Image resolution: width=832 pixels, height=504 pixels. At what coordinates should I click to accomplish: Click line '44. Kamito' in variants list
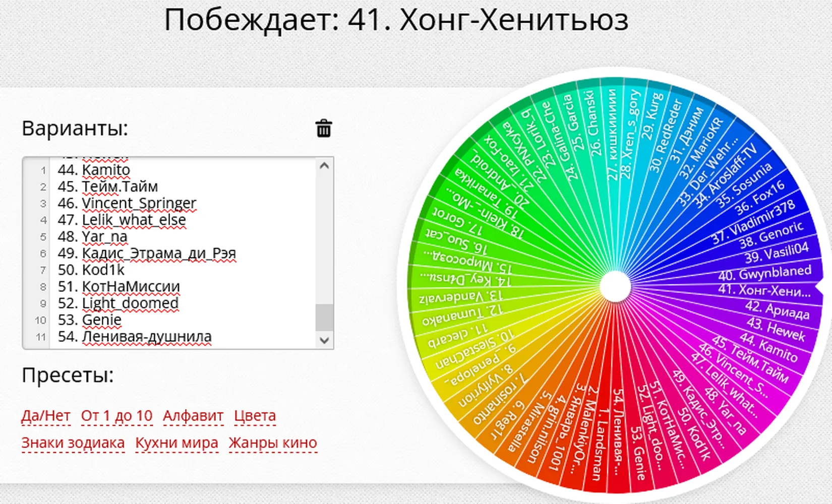tap(94, 170)
